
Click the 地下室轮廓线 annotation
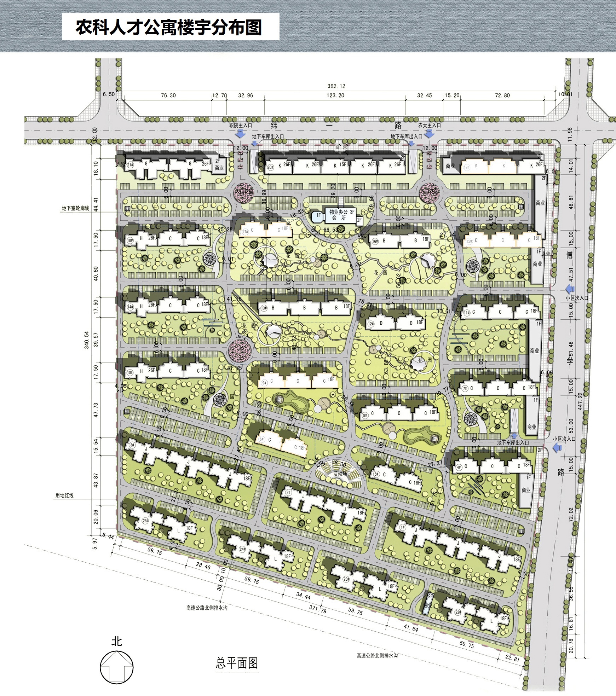[x=76, y=209]
